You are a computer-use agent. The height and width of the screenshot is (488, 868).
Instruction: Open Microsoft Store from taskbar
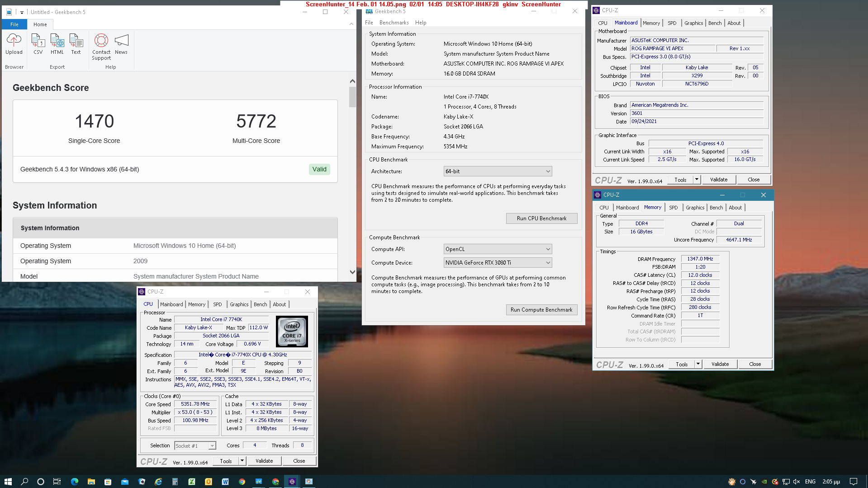click(x=108, y=482)
